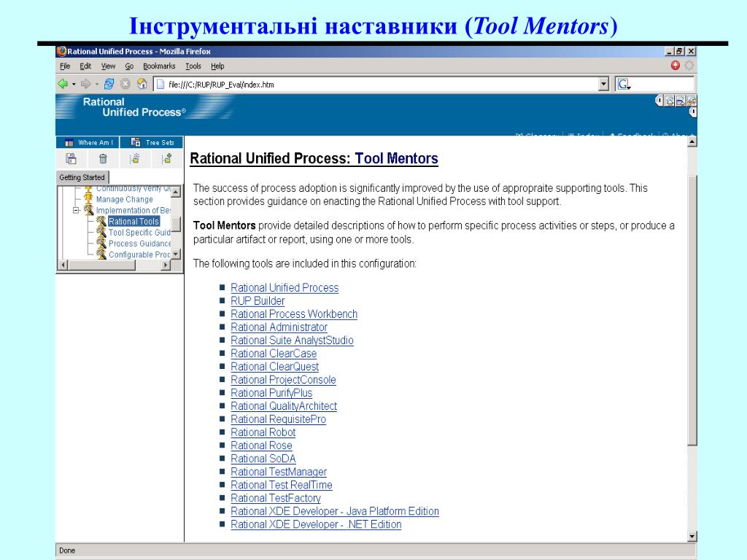747x560 pixels.
Task: Click the browser Back arrow
Action: 63,85
